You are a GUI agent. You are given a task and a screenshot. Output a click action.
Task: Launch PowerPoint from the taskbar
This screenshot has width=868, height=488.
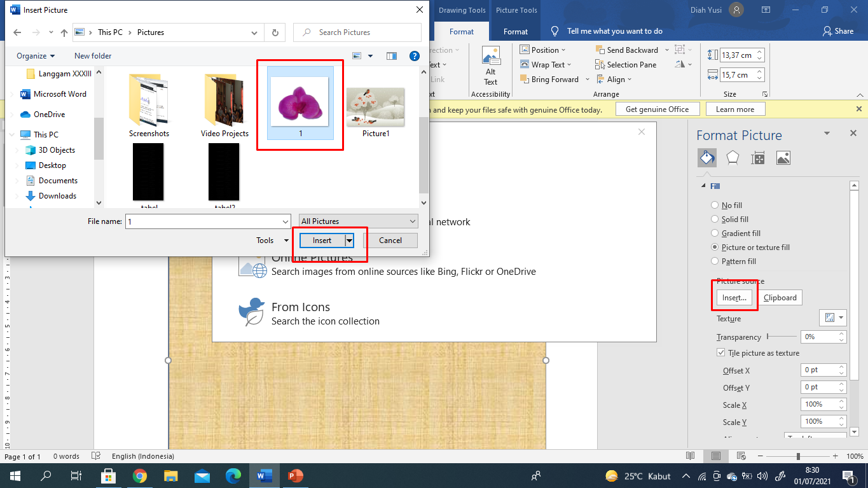coord(296,476)
